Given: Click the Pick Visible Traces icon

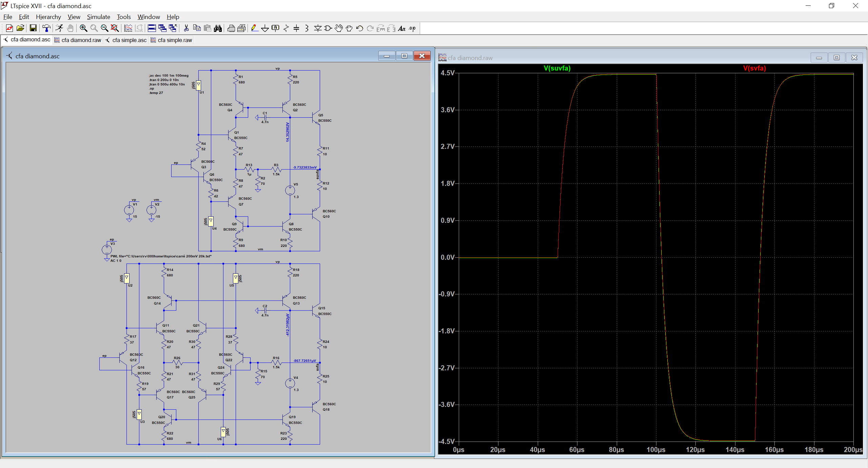Looking at the screenshot, I should 128,28.
